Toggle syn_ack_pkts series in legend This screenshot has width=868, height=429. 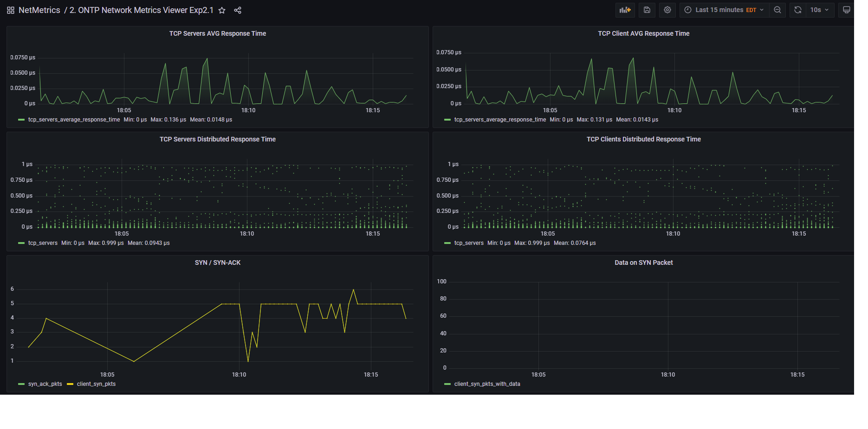coord(45,384)
